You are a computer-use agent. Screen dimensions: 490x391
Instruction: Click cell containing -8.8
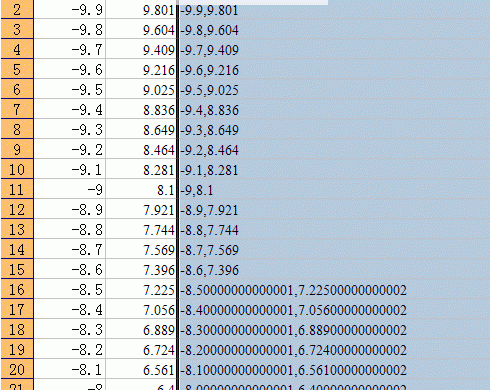pos(70,229)
